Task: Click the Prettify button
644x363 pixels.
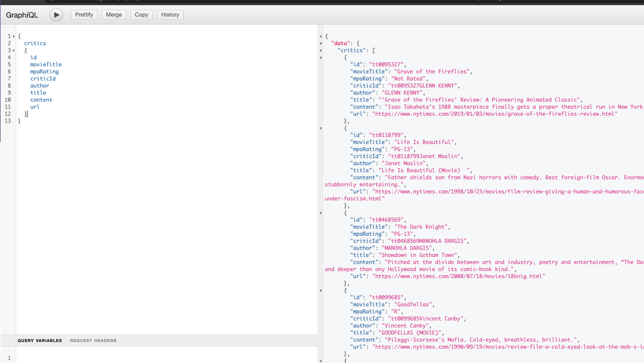Action: click(x=84, y=15)
